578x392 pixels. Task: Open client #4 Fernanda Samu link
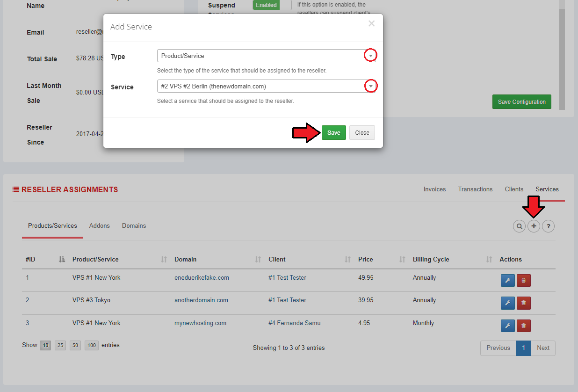click(x=295, y=323)
